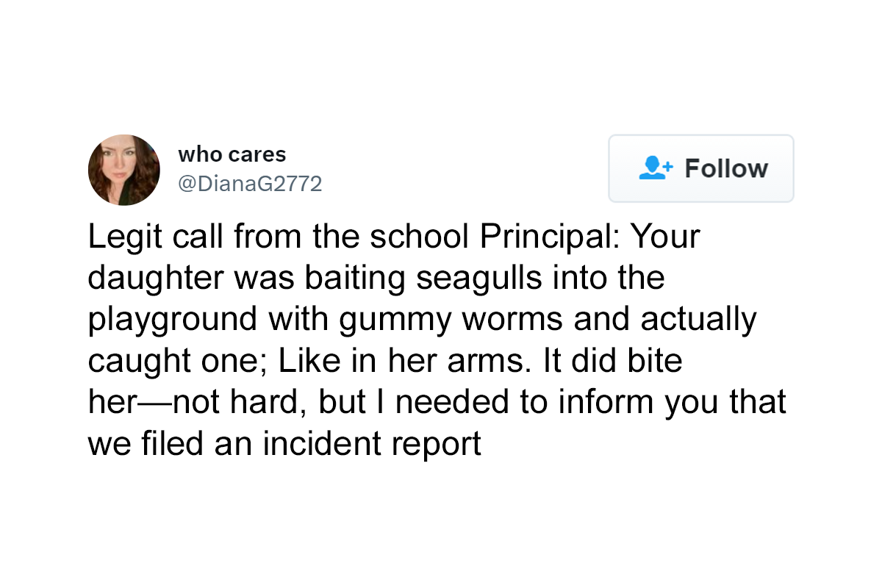The image size is (882, 588).
Task: Visit the @DianaG2772 handle link
Action: pyautogui.click(x=250, y=184)
